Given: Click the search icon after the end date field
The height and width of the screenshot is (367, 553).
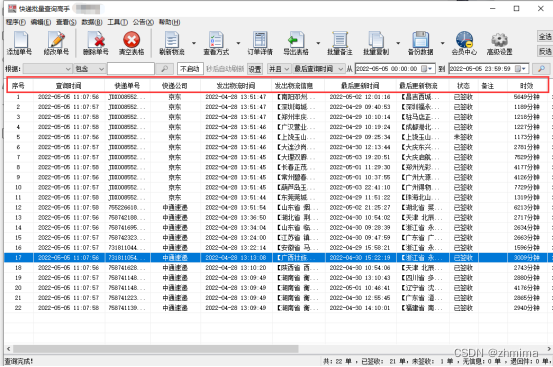Looking at the screenshot, I should pos(541,69).
